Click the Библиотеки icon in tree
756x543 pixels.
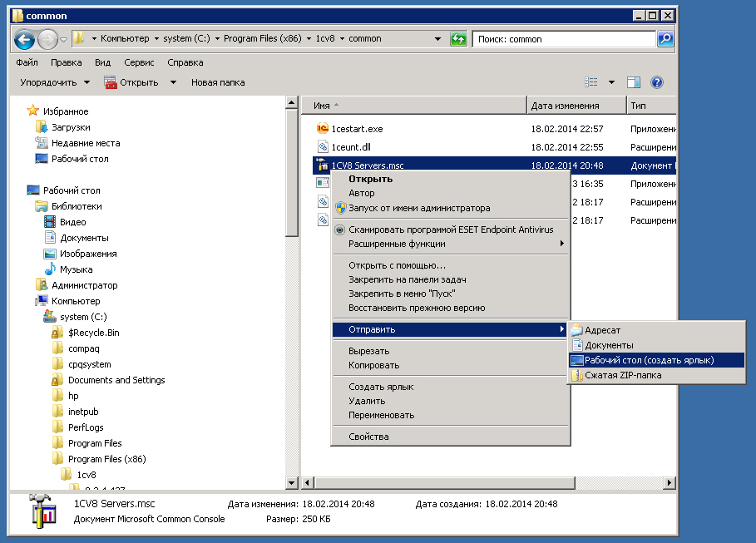tap(42, 206)
